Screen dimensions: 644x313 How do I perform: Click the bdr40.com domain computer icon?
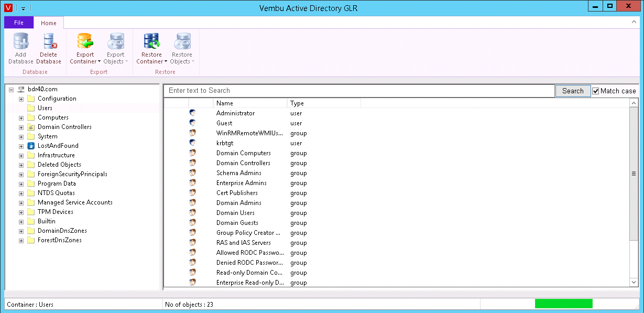pos(21,89)
